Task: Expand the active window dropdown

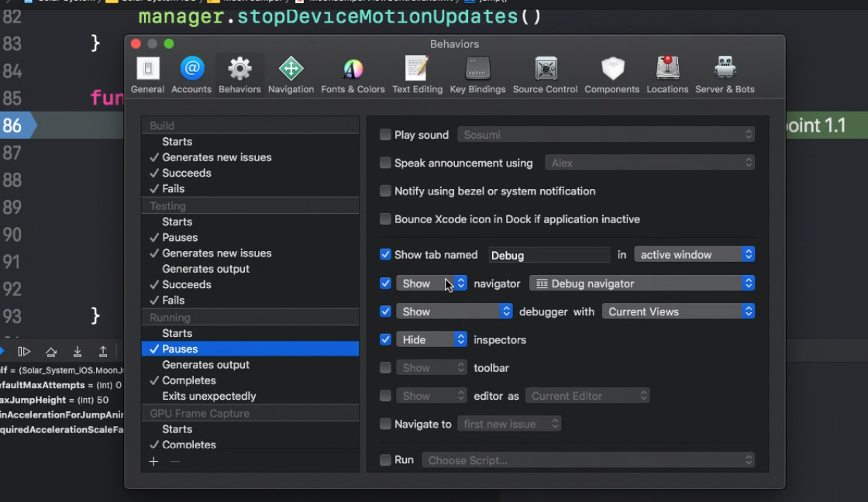Action: (x=694, y=255)
